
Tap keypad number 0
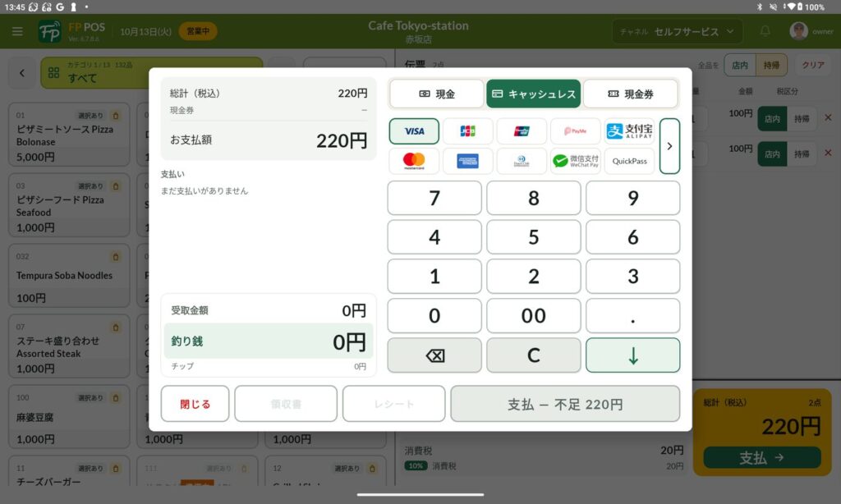(434, 316)
